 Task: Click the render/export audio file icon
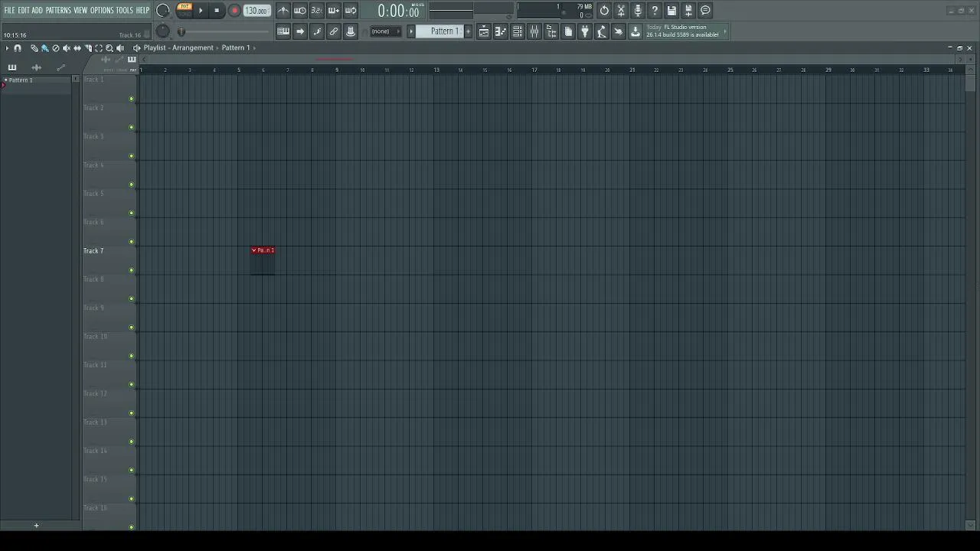click(x=688, y=11)
